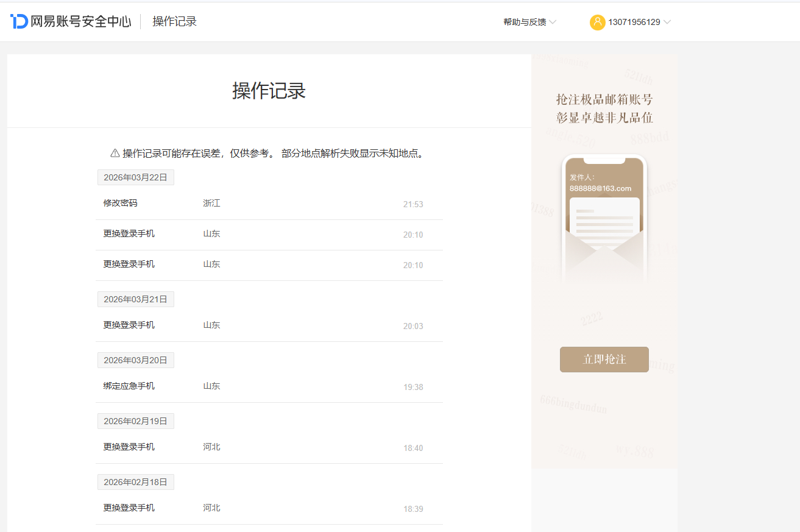800x532 pixels.
Task: Select the 2026年03月21日 date label
Action: (136, 299)
